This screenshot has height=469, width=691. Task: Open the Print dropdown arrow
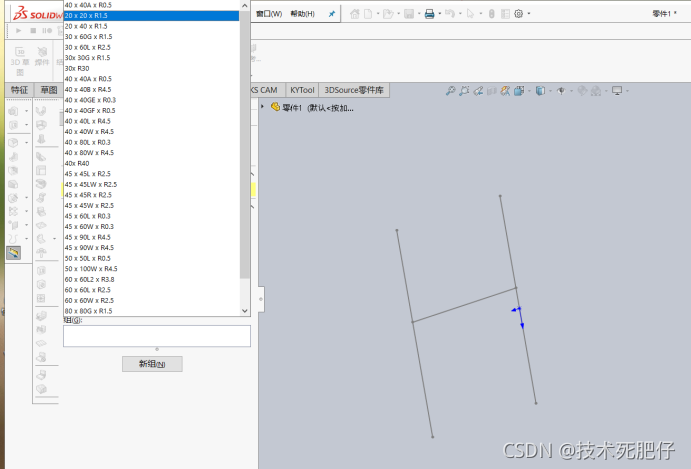pos(440,14)
